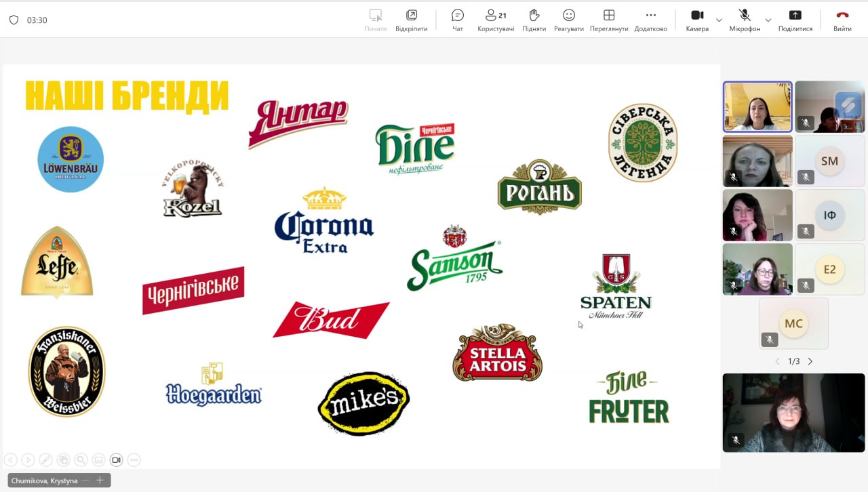Expand the camera options dropdown arrow
The width and height of the screenshot is (868, 492).
(x=719, y=20)
